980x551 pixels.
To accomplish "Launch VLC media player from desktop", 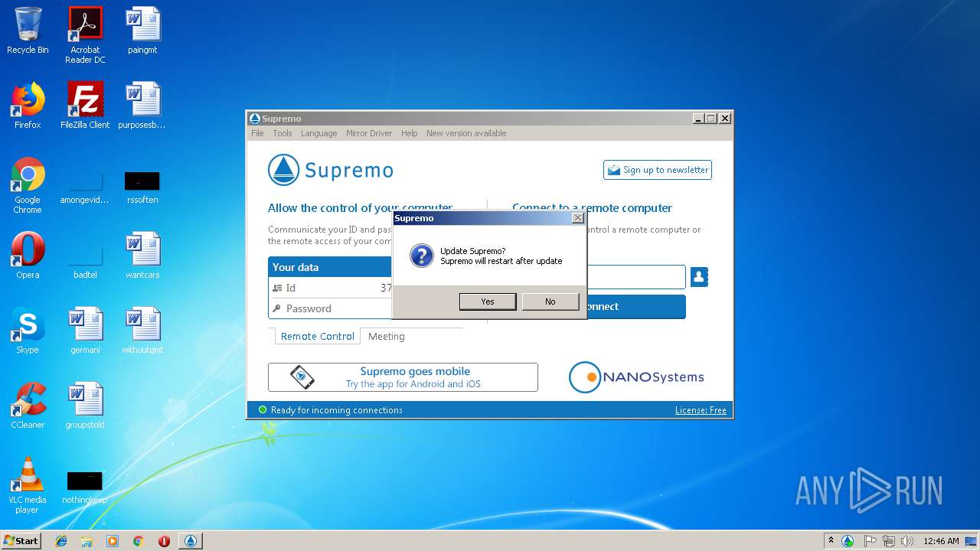I will click(28, 485).
